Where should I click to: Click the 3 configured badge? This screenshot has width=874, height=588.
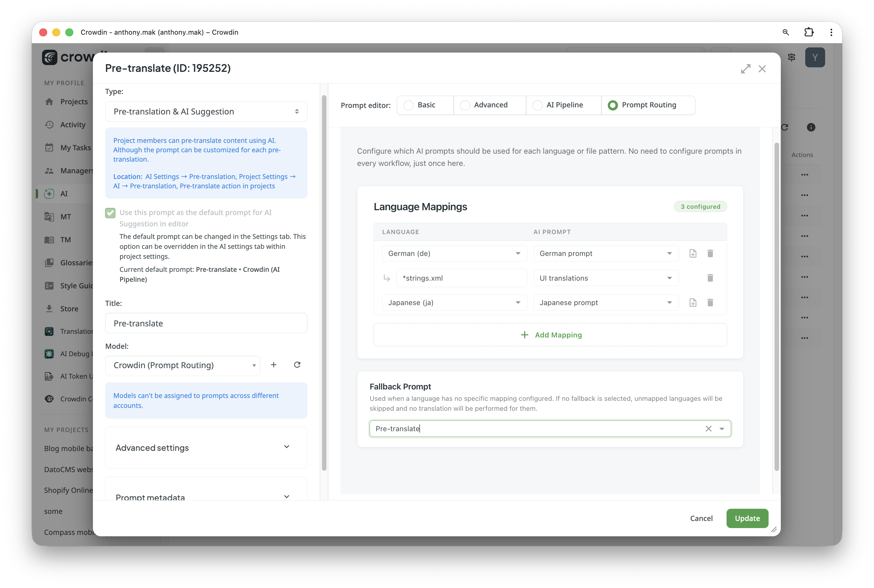pyautogui.click(x=700, y=207)
